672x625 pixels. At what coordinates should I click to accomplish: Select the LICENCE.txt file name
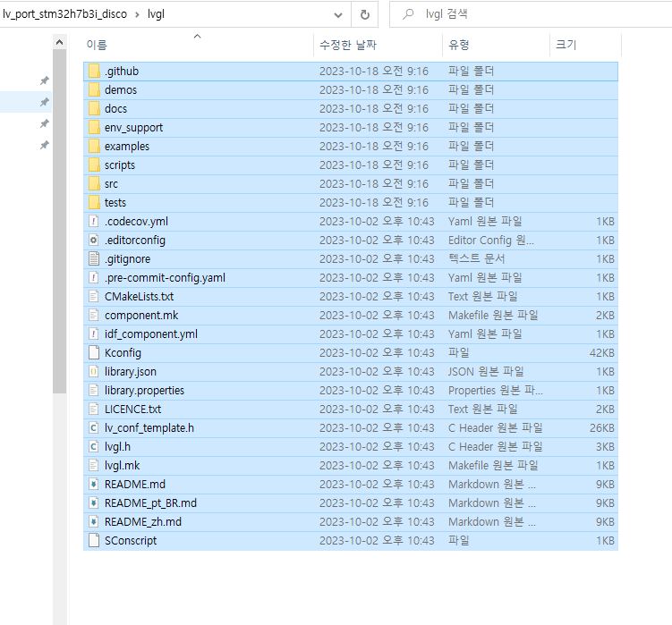coord(132,410)
